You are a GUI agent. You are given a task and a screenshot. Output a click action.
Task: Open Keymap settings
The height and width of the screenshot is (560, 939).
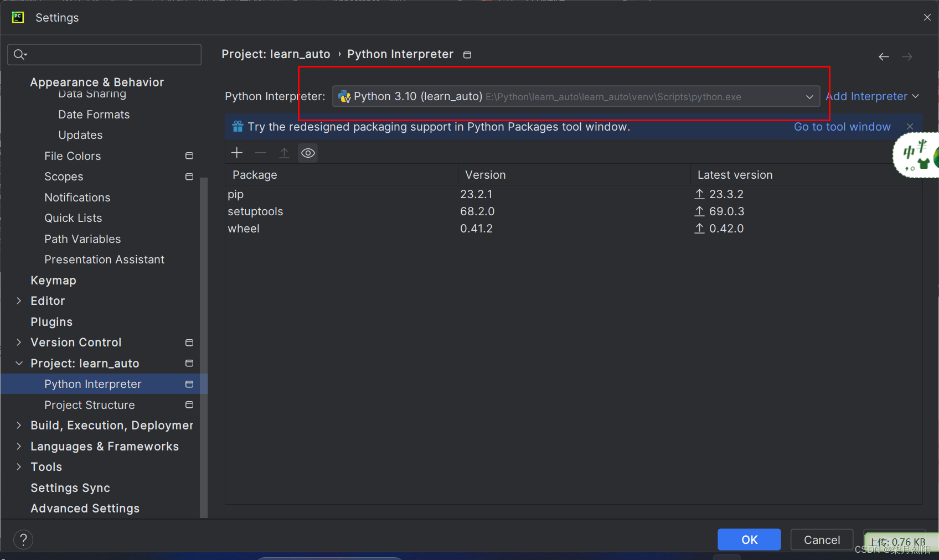pos(53,281)
